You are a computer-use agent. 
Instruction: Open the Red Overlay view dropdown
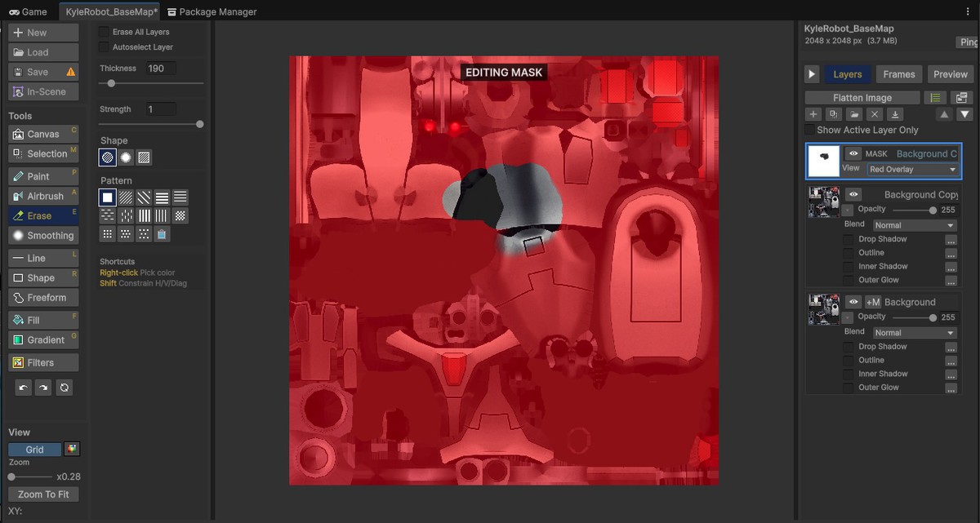(912, 169)
